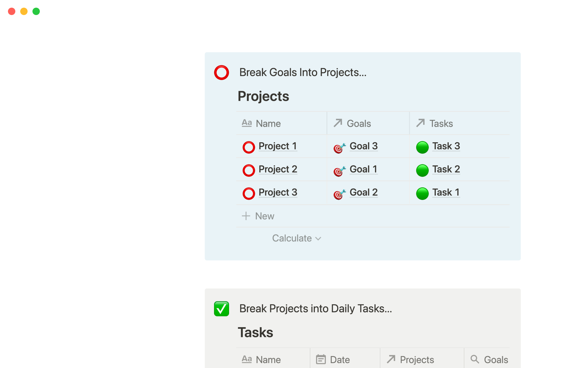Open the Projects relation column header in Tasks table
The image size is (588, 368).
pos(417,359)
